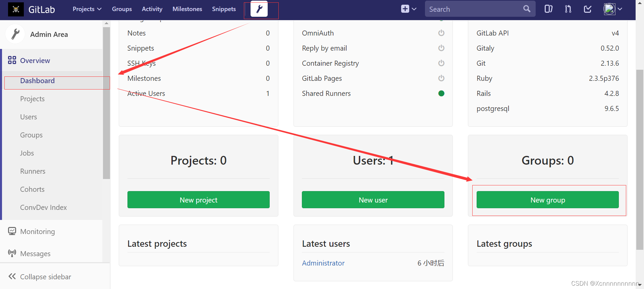Image resolution: width=644 pixels, height=289 pixels.
Task: Open the Todos checkmark icon in top bar
Action: click(588, 9)
